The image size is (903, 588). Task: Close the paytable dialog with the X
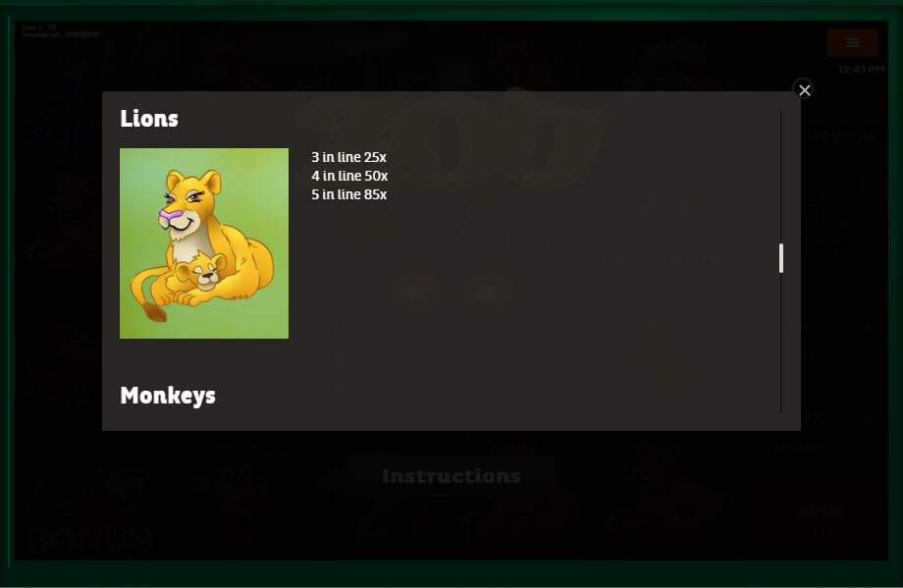click(803, 90)
